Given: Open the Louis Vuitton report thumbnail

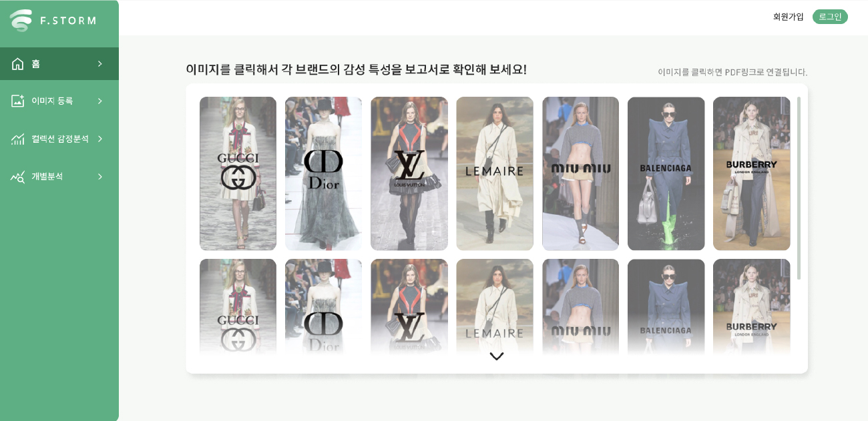Looking at the screenshot, I should point(409,173).
